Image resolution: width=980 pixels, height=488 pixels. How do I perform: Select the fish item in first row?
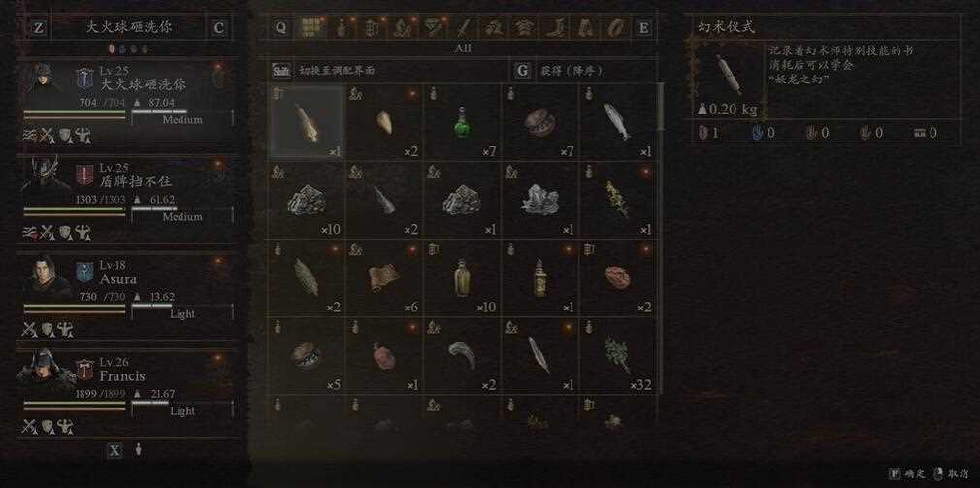click(x=617, y=122)
